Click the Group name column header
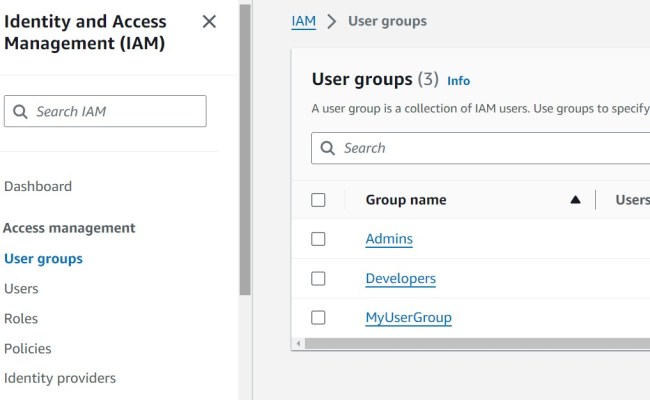Screen dimensions: 650x400 click(x=406, y=200)
